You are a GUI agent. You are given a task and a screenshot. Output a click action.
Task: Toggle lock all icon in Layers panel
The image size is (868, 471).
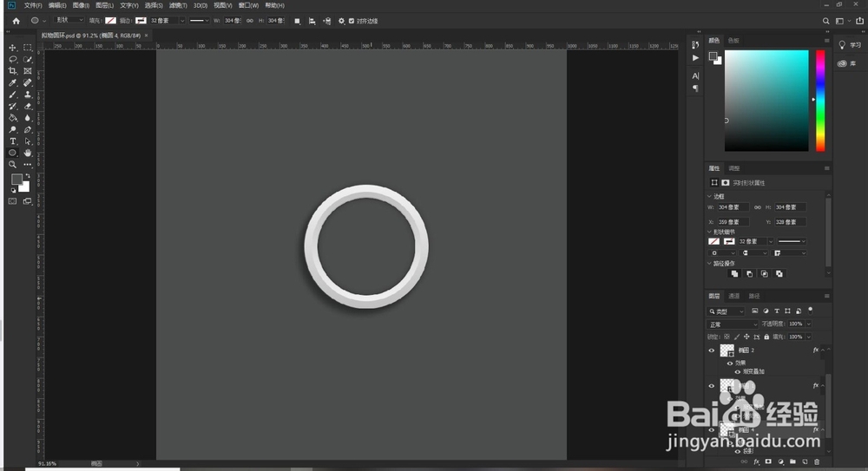click(766, 337)
